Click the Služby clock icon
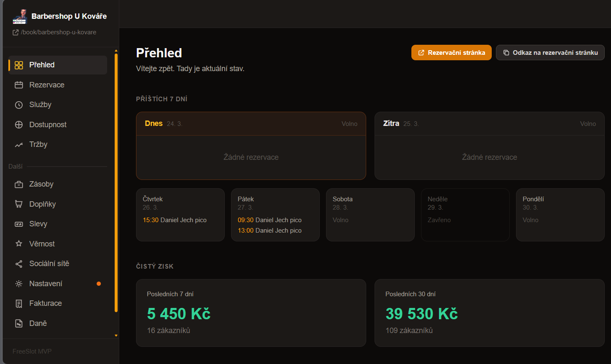Screen dimensions: 611x364 (x=19, y=105)
